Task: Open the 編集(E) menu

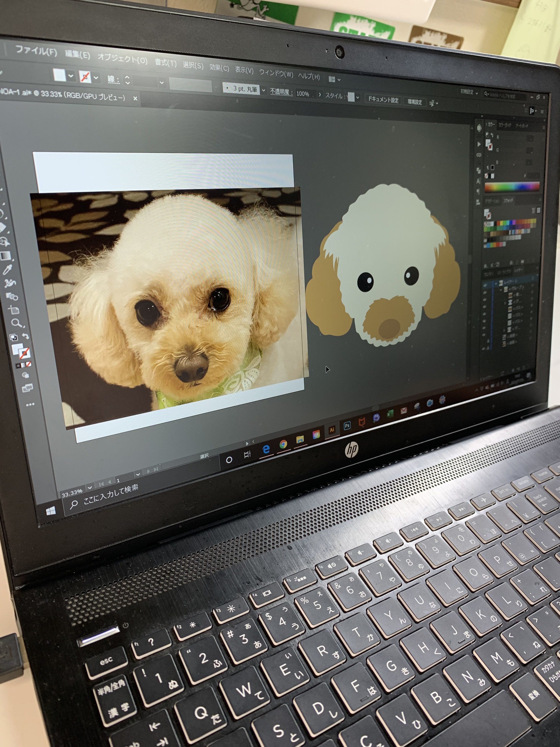Action: tap(77, 55)
